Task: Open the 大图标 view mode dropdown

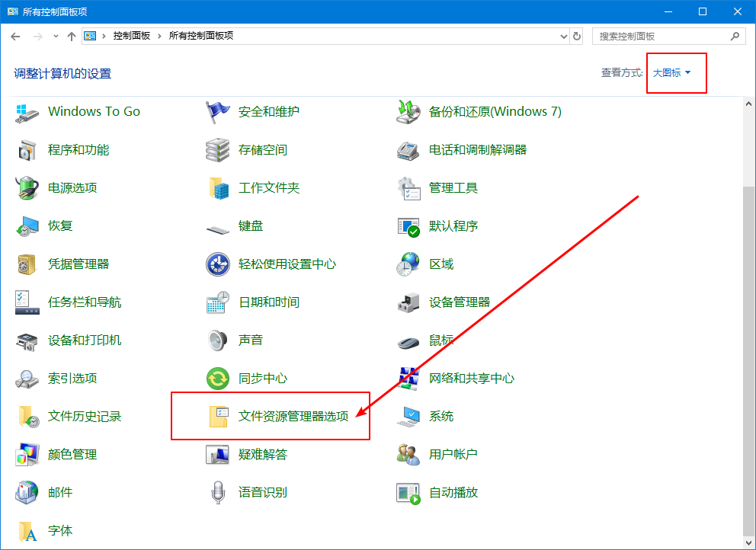Action: pyautogui.click(x=675, y=72)
